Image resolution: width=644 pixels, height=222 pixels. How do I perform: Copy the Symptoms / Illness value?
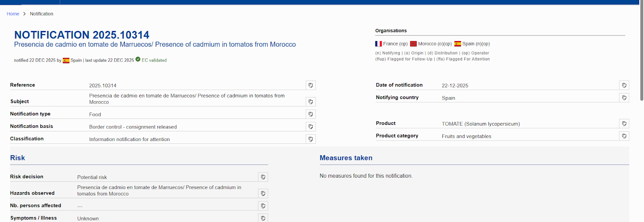pos(263,218)
